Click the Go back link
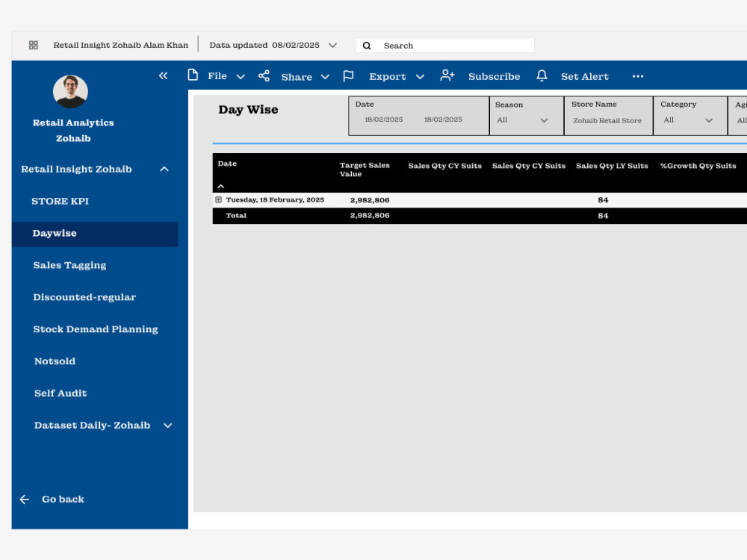 (63, 499)
